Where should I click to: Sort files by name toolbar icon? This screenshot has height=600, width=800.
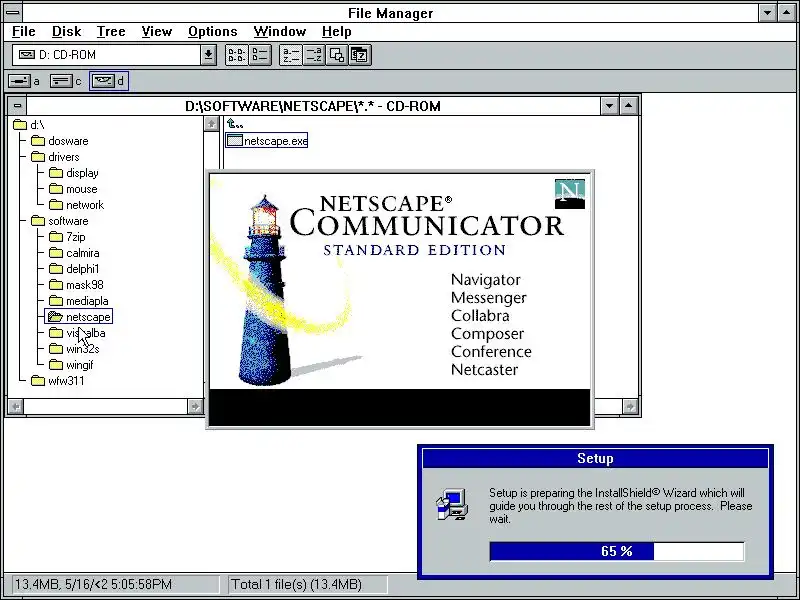[291, 55]
